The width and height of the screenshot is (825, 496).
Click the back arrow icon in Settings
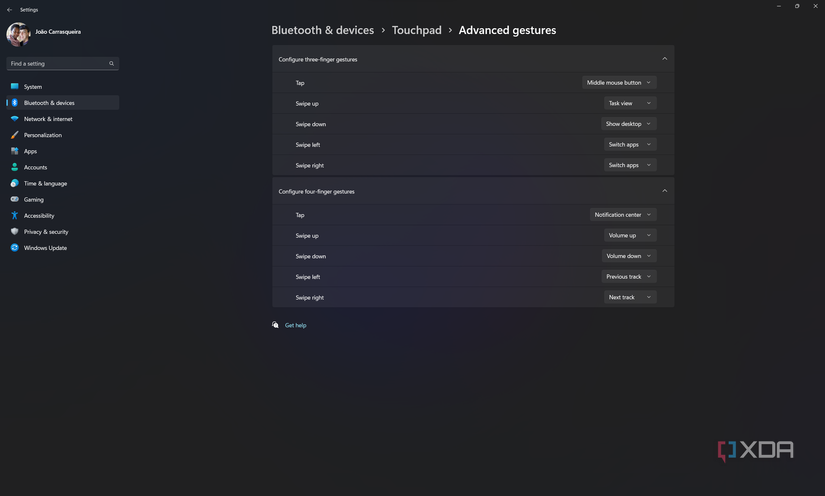9,10
